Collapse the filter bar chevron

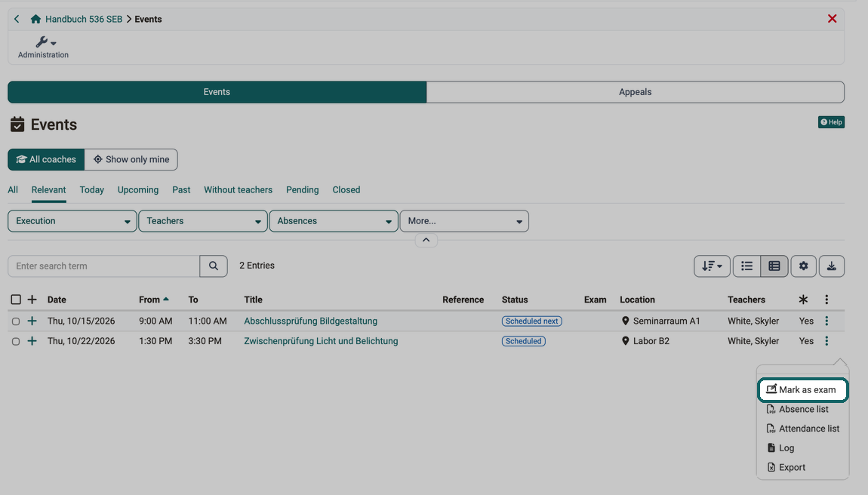[x=426, y=240]
